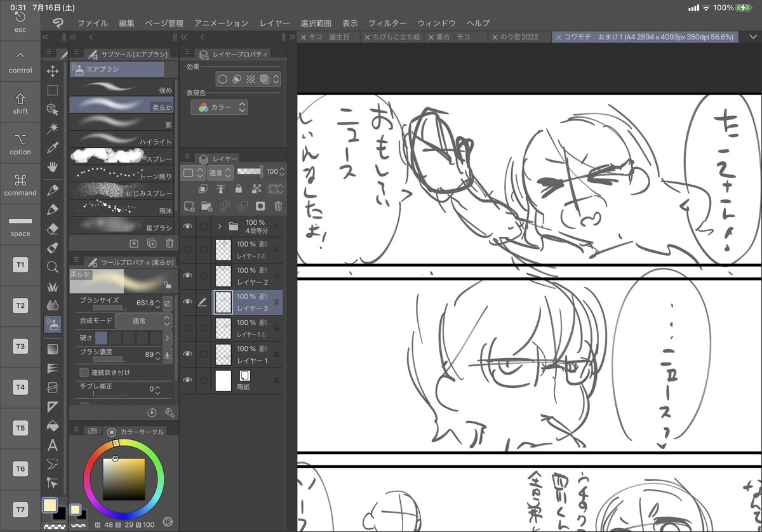Adjust brush density 89 stepper
Viewport: 762px width, 532px height.
tap(158, 355)
